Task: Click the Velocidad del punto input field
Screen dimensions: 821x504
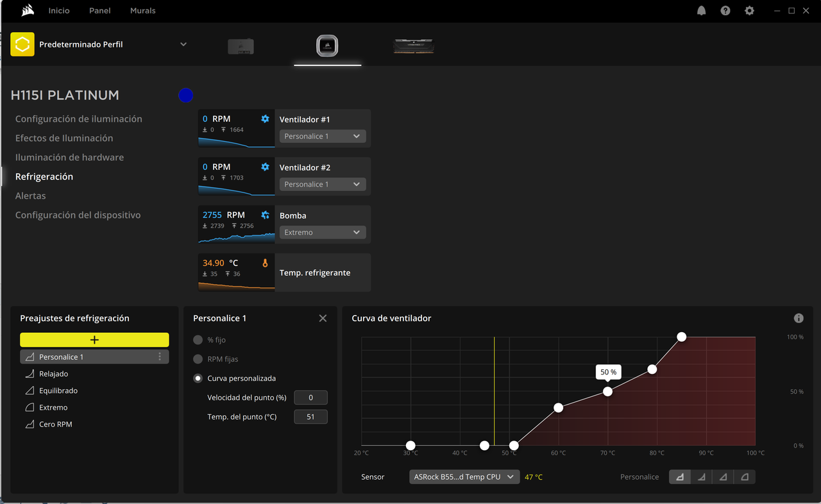Action: 310,398
